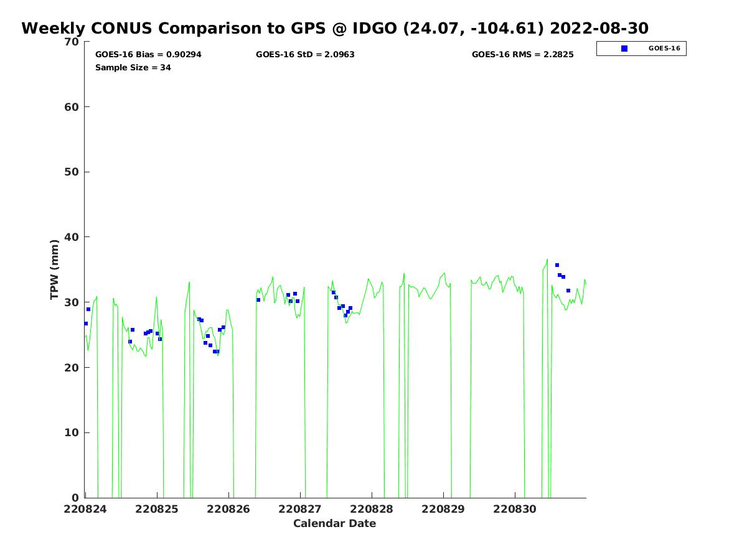This screenshot has width=747, height=560.
Task: Click the chart title text
Action: click(x=335, y=29)
